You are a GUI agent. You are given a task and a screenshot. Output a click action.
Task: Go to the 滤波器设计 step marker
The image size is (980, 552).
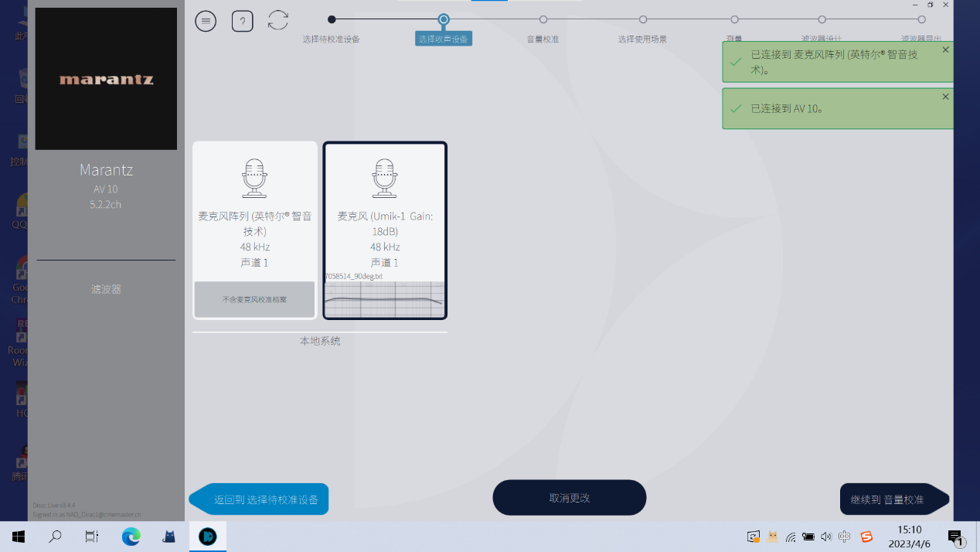(822, 19)
